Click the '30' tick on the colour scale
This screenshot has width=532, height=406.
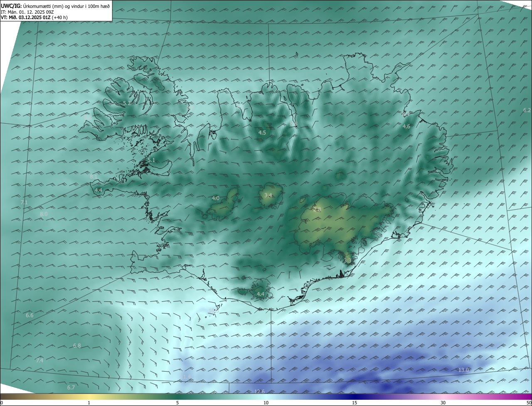[x=443, y=403]
